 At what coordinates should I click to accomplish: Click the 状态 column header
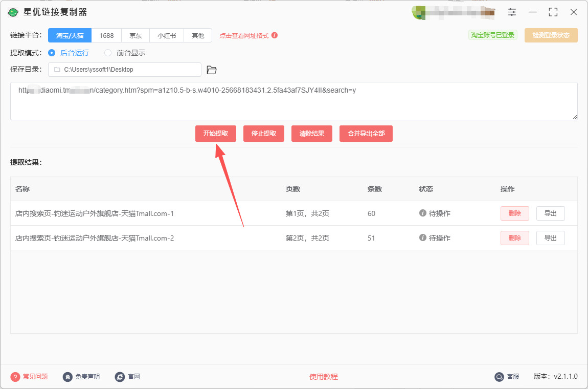coord(426,189)
